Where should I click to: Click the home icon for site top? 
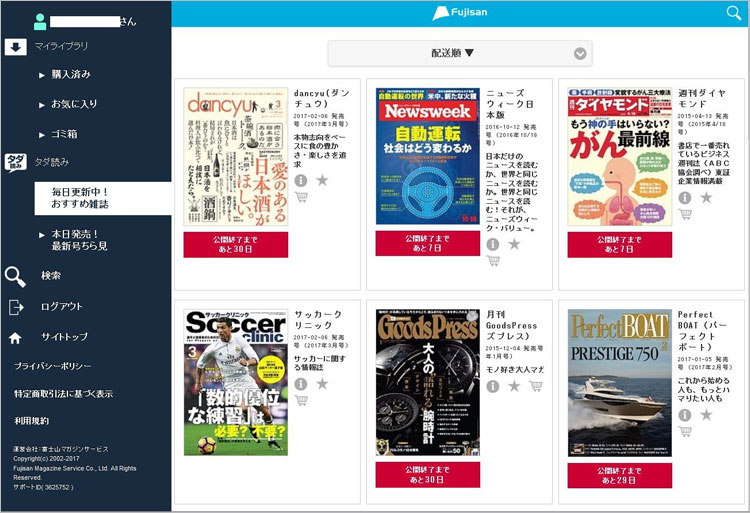15,338
